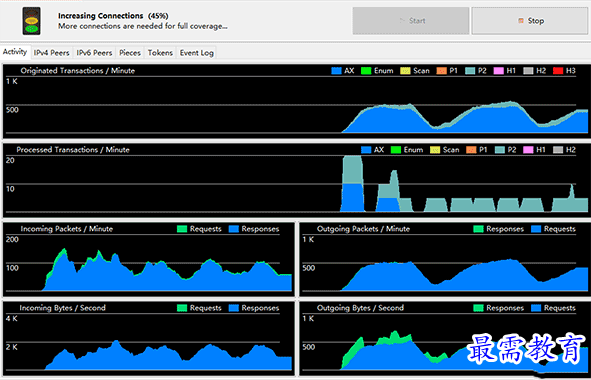Open the IPv4 Peers tab

52,53
